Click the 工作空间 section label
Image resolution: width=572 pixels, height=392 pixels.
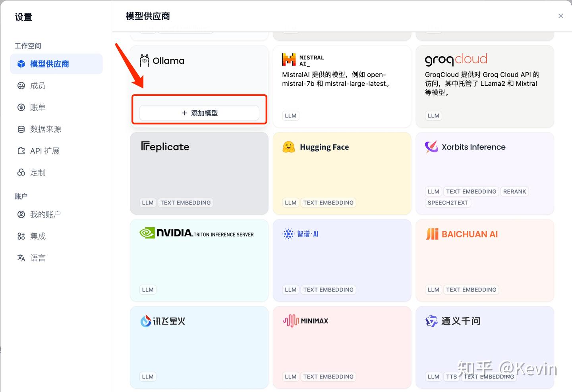coord(28,46)
